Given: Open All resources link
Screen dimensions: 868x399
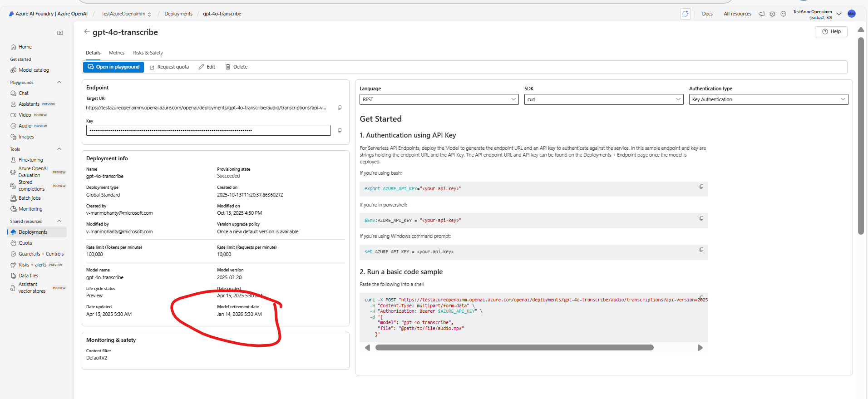Looking at the screenshot, I should click(x=738, y=14).
